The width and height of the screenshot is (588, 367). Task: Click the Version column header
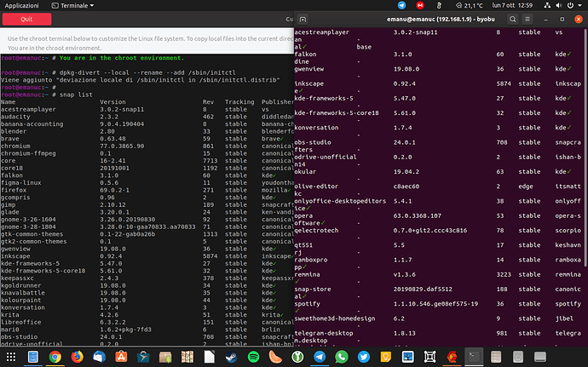112,102
